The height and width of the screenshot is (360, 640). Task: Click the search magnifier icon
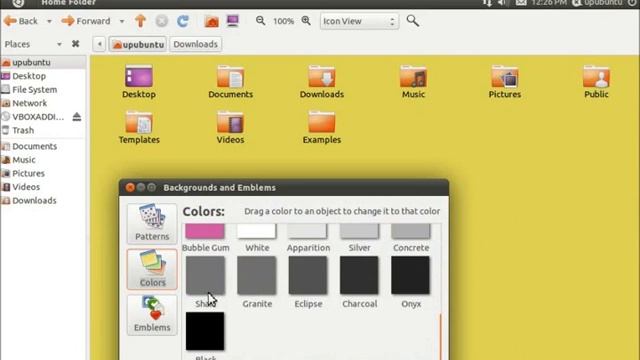pyautogui.click(x=413, y=20)
